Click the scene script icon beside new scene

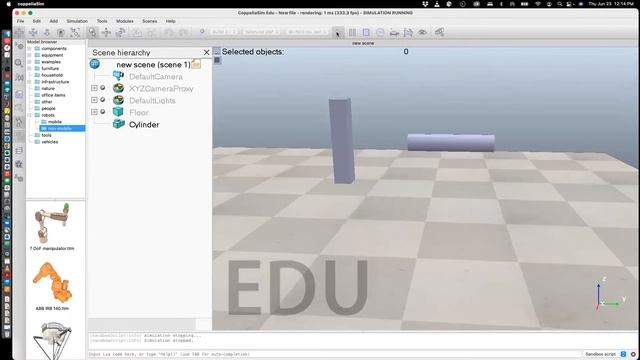(x=196, y=64)
